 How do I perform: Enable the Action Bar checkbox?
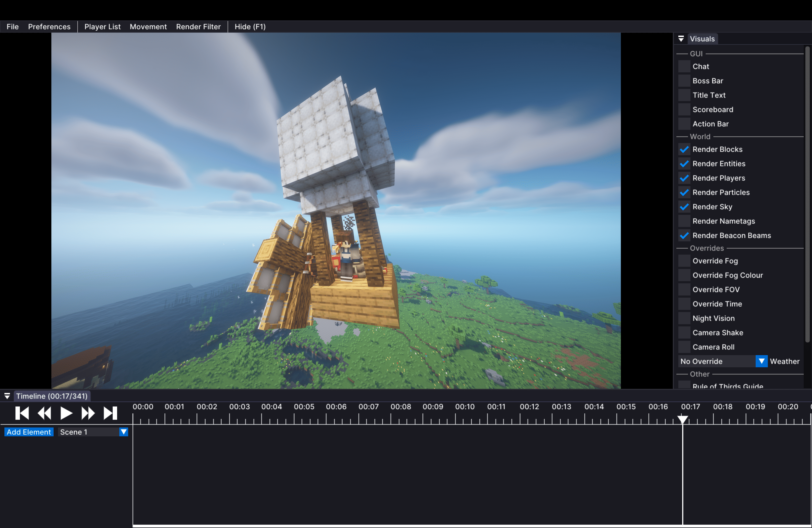684,124
